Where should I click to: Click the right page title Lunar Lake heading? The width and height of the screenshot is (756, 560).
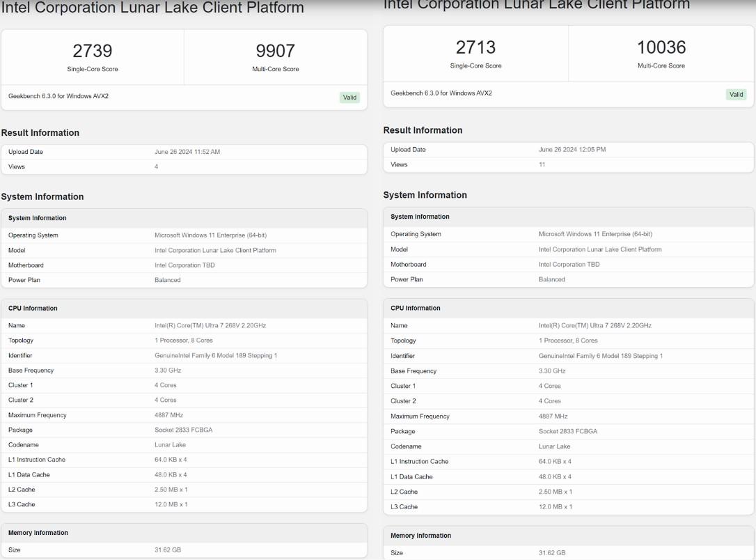click(x=536, y=4)
